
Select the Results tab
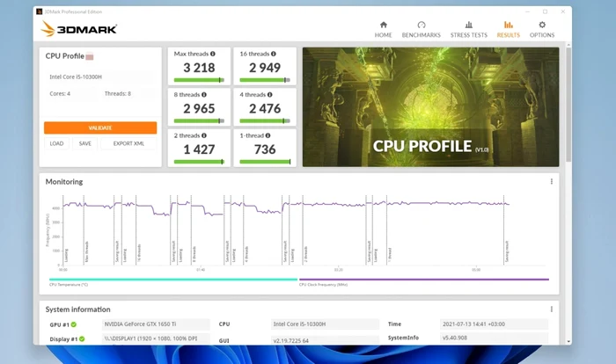click(509, 30)
